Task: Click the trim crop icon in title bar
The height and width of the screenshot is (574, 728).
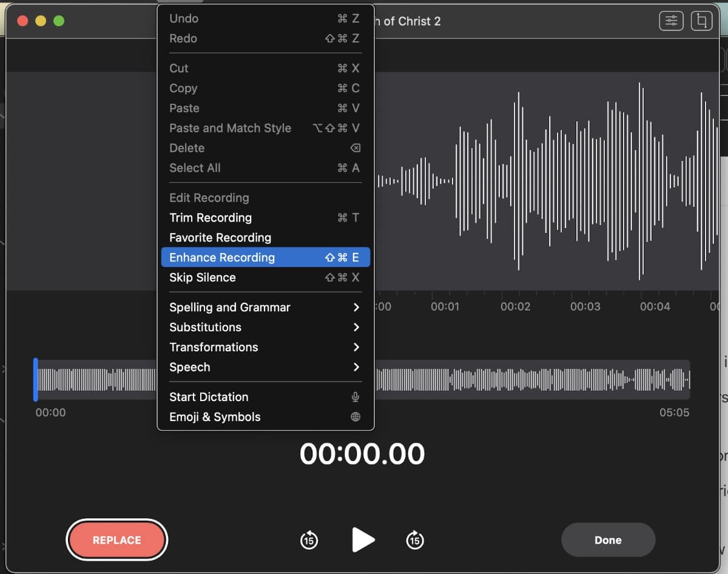Action: point(702,21)
